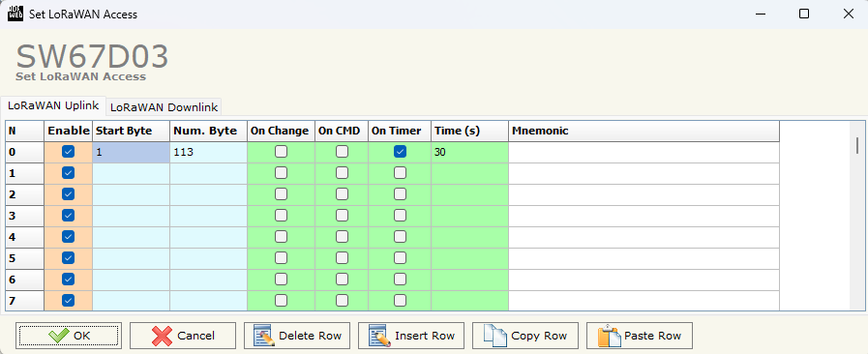The width and height of the screenshot is (868, 354).
Task: Confirm with the OK button
Action: [x=69, y=336]
